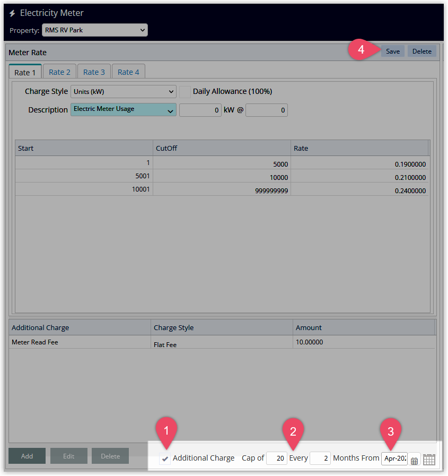Open the Property dropdown showing RMS RV Park

94,30
